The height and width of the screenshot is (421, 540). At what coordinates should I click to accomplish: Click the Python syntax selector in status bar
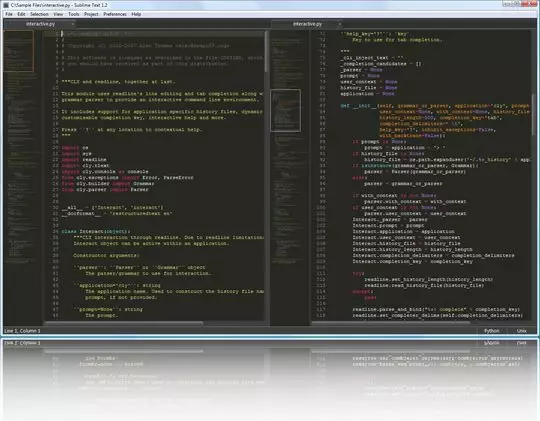(x=491, y=331)
